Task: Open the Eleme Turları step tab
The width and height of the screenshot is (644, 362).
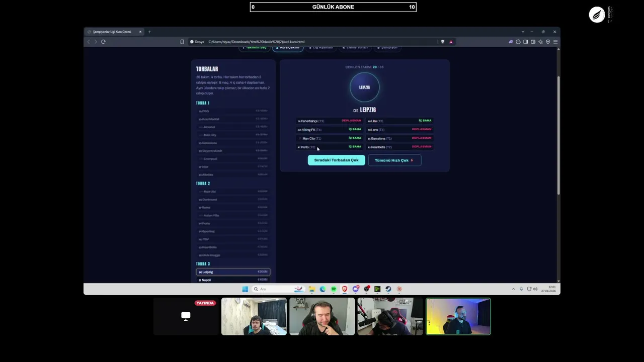Action: coord(355,48)
